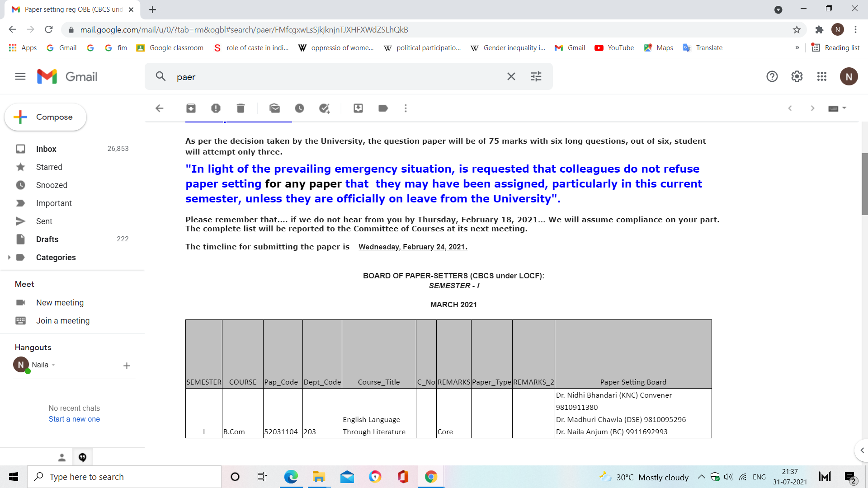Image resolution: width=868 pixels, height=488 pixels.
Task: Compose a new email
Action: 45,117
